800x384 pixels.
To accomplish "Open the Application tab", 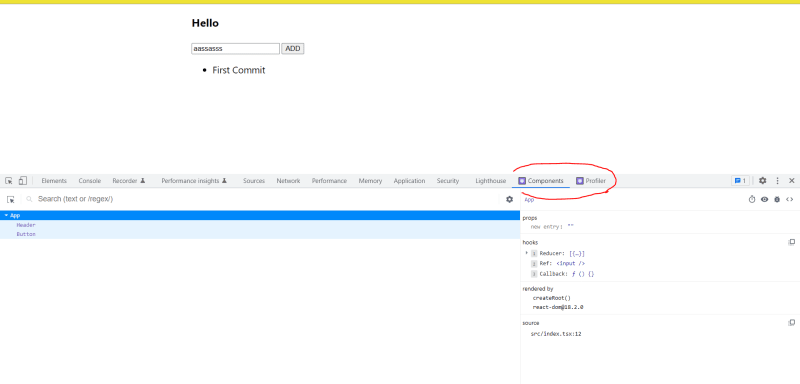I will (409, 181).
